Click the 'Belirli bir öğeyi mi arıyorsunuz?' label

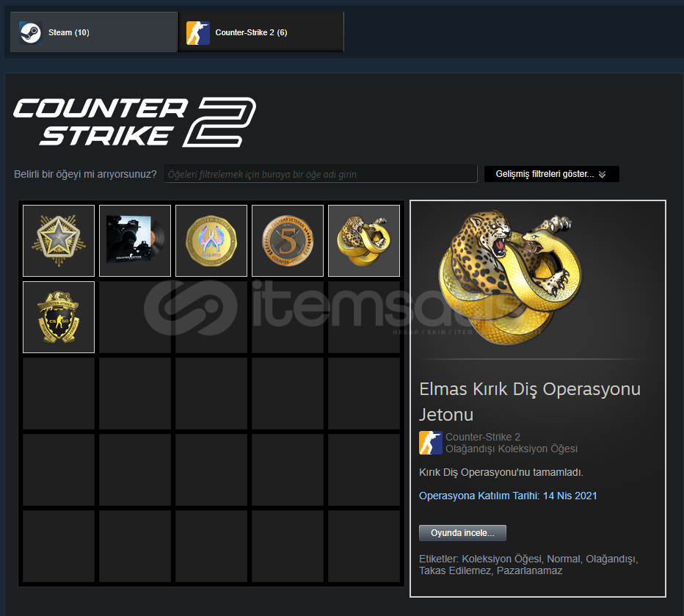coord(85,175)
